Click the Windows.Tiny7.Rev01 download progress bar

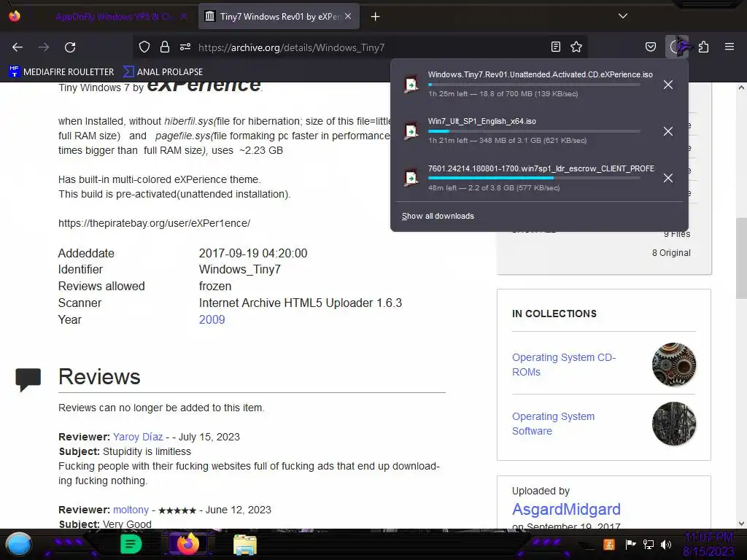click(x=534, y=85)
